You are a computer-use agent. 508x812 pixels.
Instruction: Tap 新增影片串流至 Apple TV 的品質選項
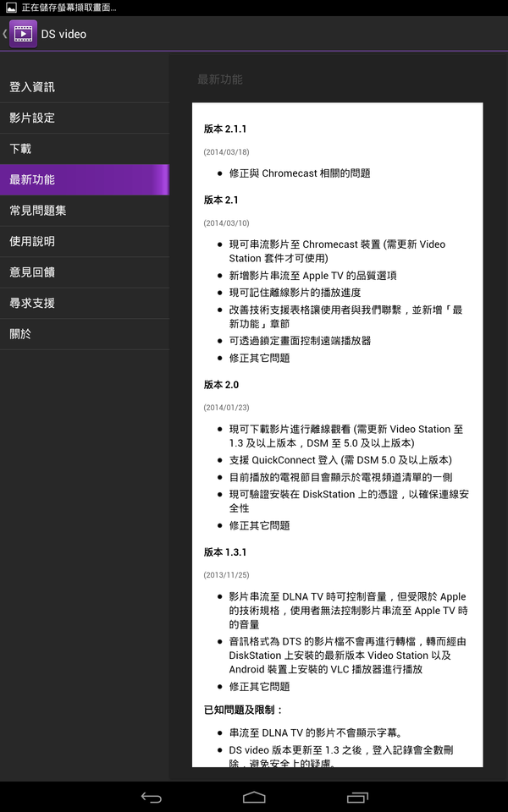coord(313,276)
